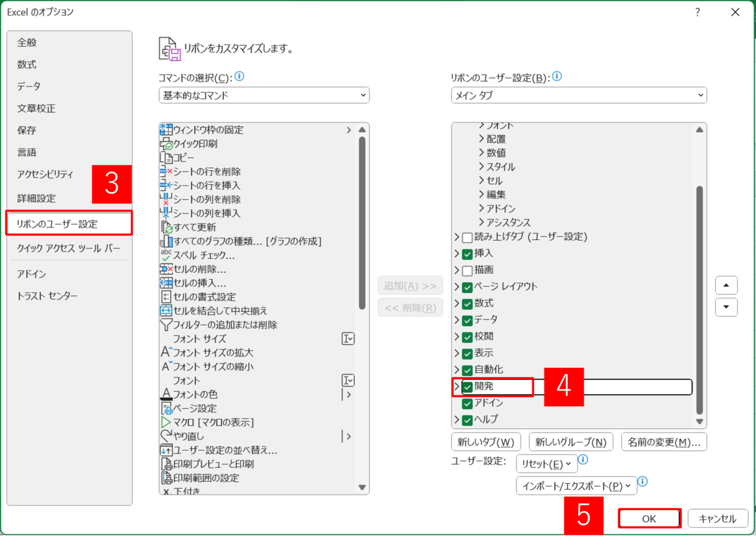
Task: Enable the 描画 (Draw) tab checkbox
Action: click(x=468, y=270)
